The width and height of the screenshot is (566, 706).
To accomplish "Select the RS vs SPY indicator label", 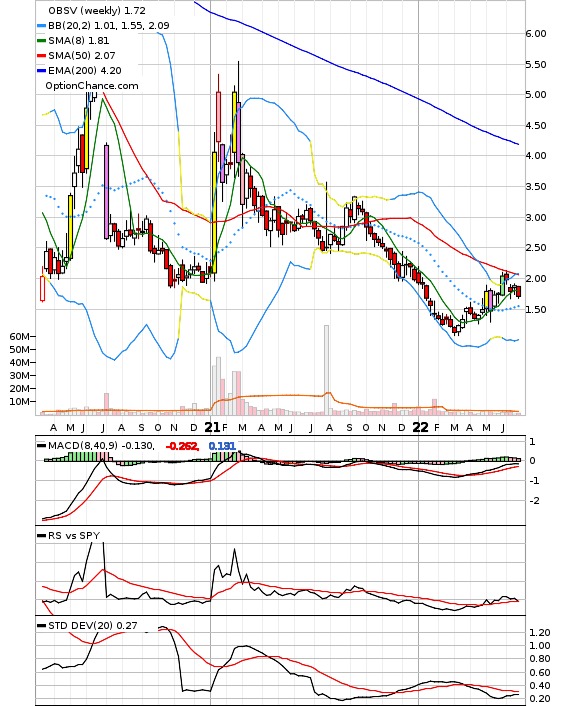I will [x=74, y=536].
